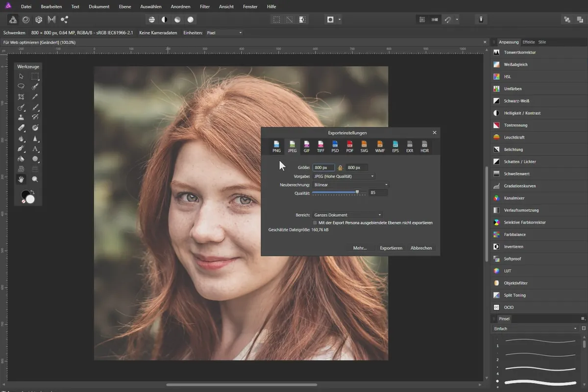
Task: Select the rectangular Marquee tool
Action: coord(35,76)
